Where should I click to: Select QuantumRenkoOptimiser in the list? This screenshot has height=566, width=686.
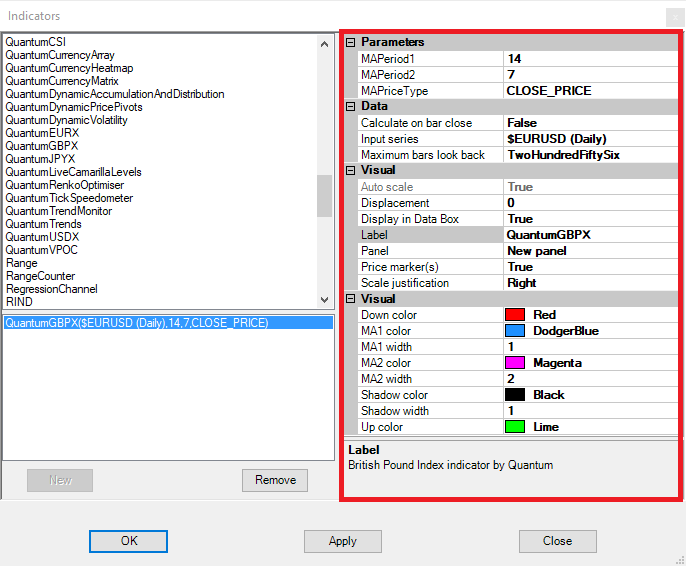[x=65, y=185]
